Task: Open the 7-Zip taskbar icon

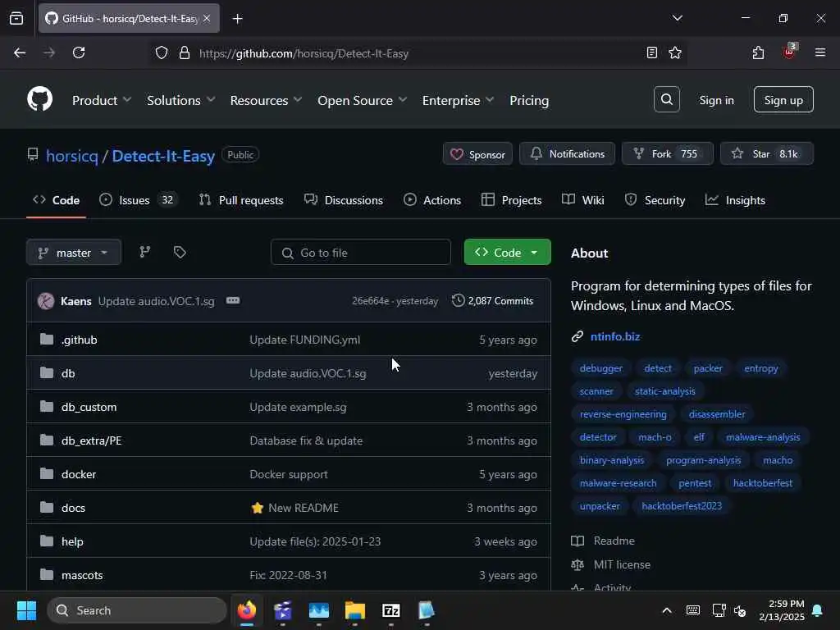Action: click(x=391, y=610)
